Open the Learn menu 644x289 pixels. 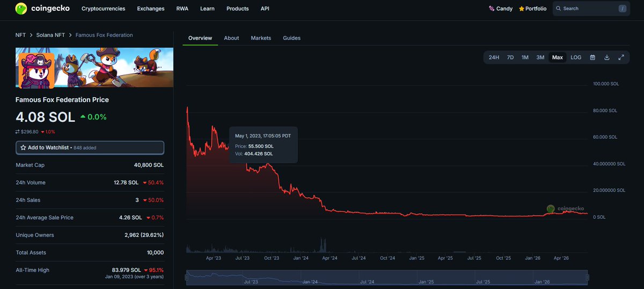pos(207,9)
